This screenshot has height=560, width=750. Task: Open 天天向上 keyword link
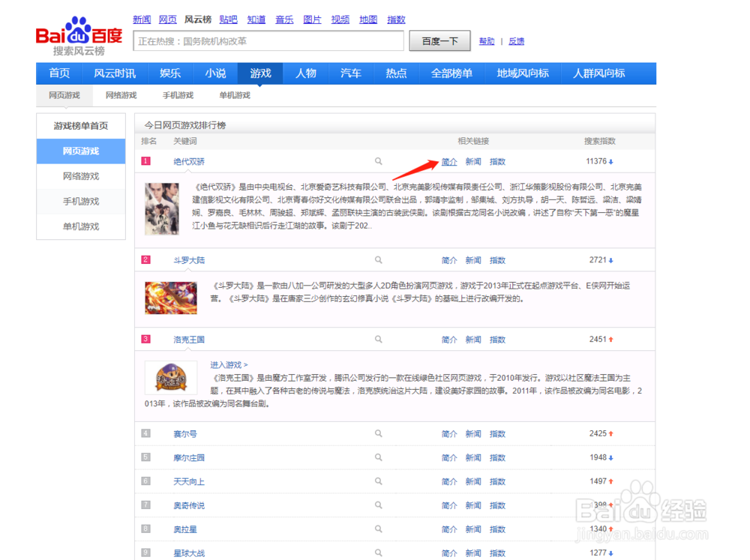[189, 481]
